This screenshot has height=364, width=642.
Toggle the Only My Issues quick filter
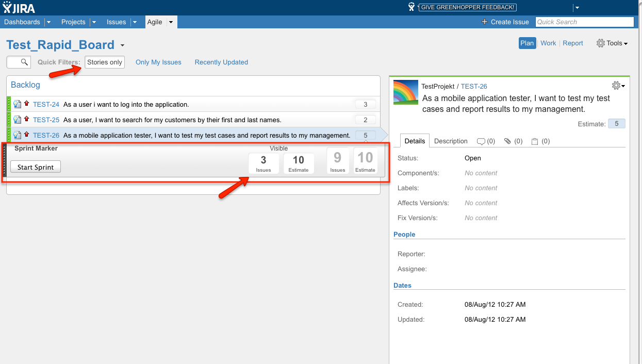tap(158, 62)
